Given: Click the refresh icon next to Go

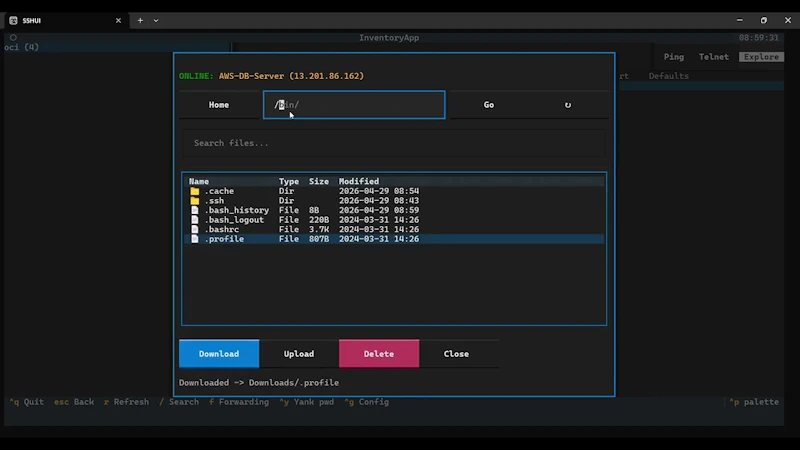Looking at the screenshot, I should pyautogui.click(x=567, y=105).
